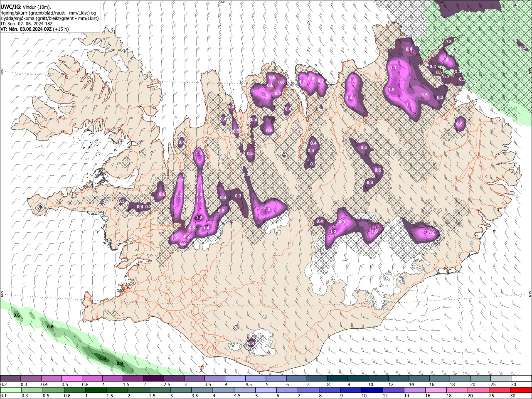Click the '4.5' label under the top scale
532x399 pixels.
249,384
